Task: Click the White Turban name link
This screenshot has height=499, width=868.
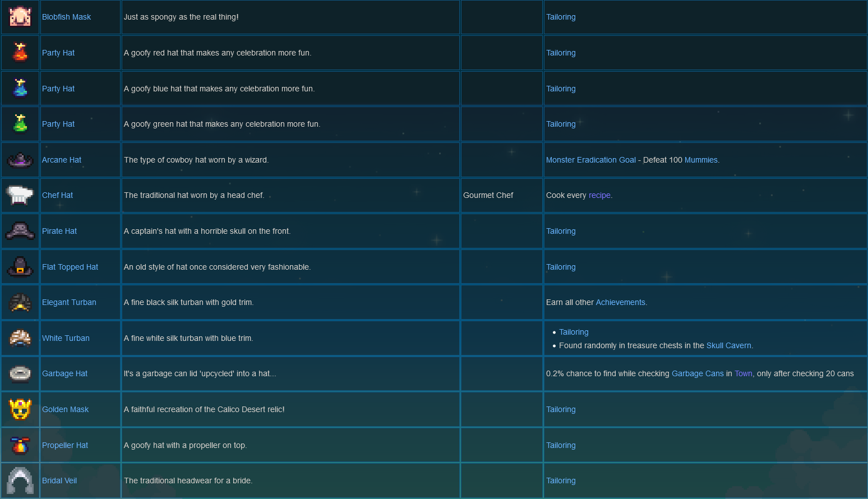Action: [66, 339]
